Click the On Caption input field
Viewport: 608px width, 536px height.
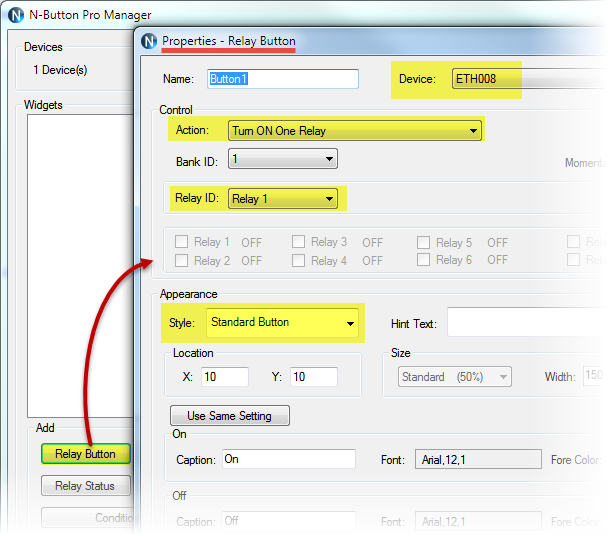pyautogui.click(x=289, y=459)
